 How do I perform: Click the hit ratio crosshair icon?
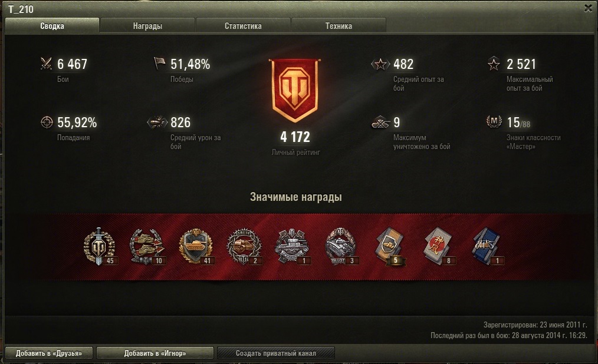coord(47,123)
